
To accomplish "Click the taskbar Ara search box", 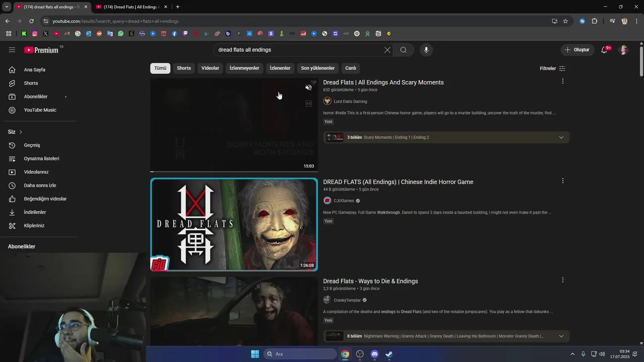I will [300, 354].
